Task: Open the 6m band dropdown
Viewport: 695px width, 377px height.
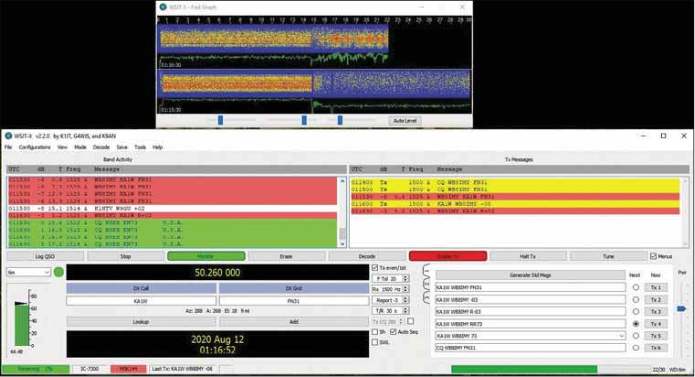Action: pos(28,272)
